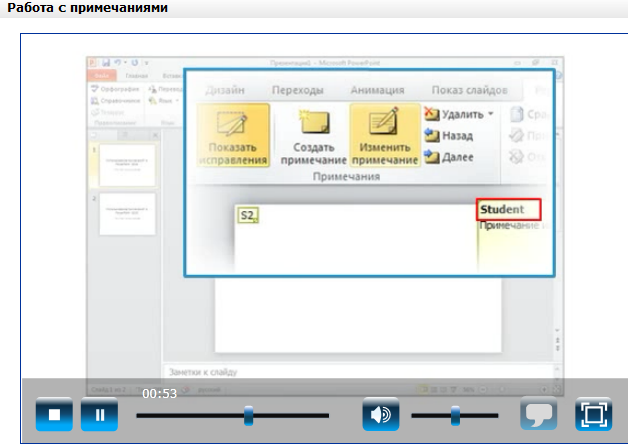This screenshot has height=445, width=628.
Task: Click the Student comment author label
Action: pyautogui.click(x=502, y=209)
